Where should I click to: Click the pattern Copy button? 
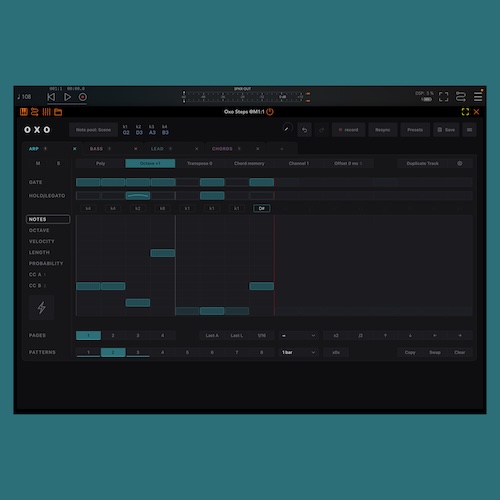410,352
